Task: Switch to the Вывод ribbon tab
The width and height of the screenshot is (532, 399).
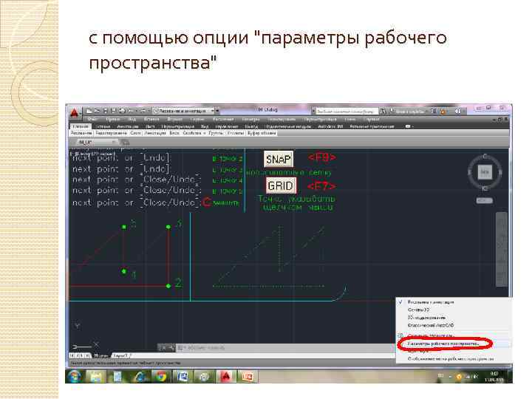Action: (x=251, y=126)
